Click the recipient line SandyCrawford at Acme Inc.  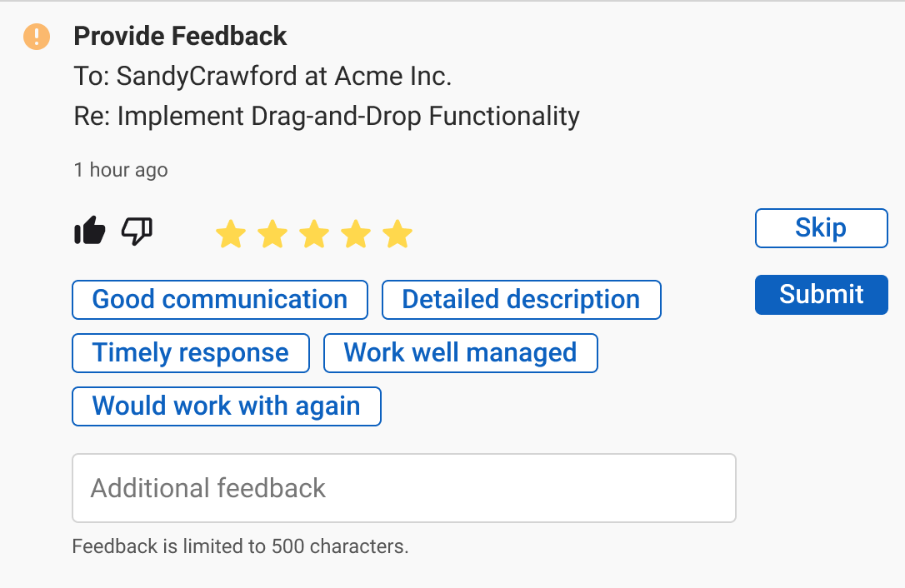(262, 76)
